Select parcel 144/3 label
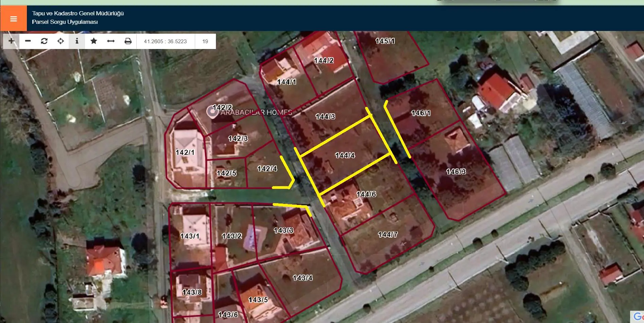 (x=325, y=117)
